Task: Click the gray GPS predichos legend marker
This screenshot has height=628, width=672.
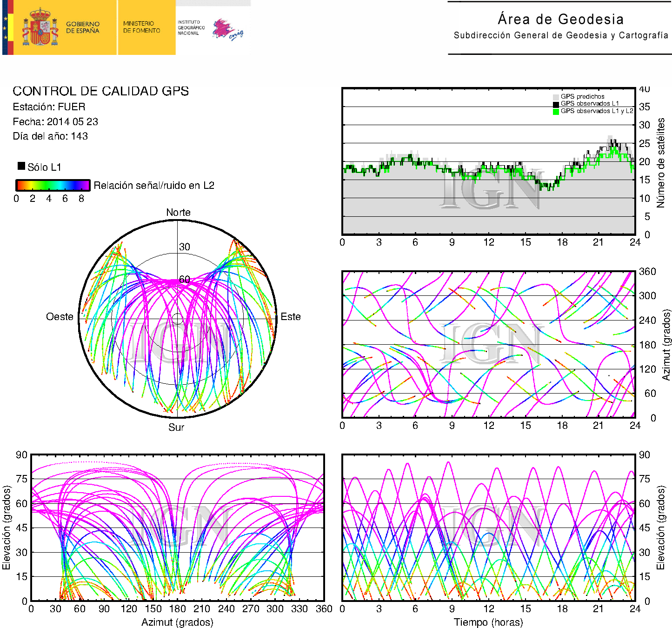Action: pyautogui.click(x=555, y=97)
